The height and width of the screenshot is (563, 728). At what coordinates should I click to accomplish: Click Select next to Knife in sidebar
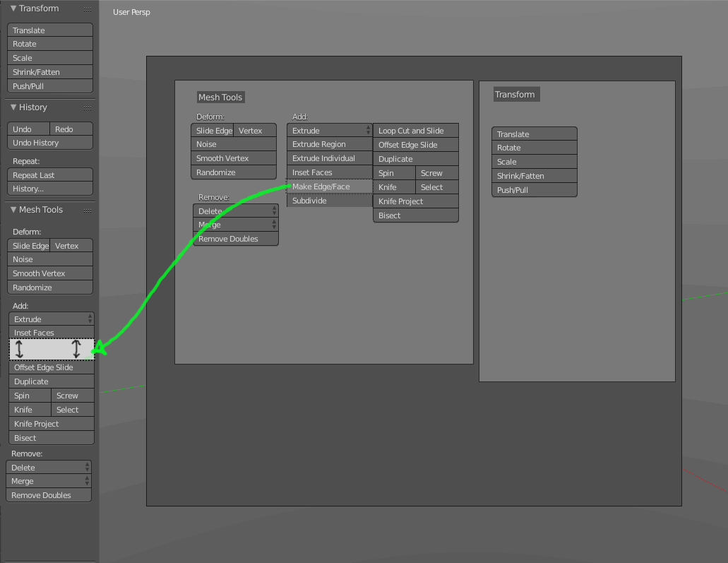[x=73, y=410]
